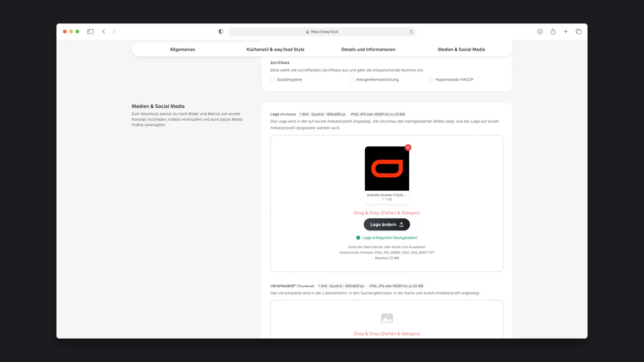Viewport: 644px width, 362px height.
Task: Click the android-chrome logo thumbnail
Action: tap(386, 169)
